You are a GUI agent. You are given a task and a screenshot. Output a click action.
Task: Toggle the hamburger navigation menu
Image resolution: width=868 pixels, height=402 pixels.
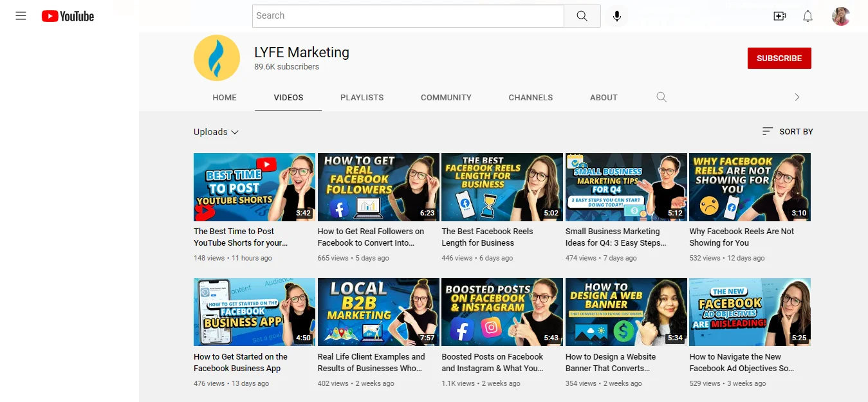[20, 15]
